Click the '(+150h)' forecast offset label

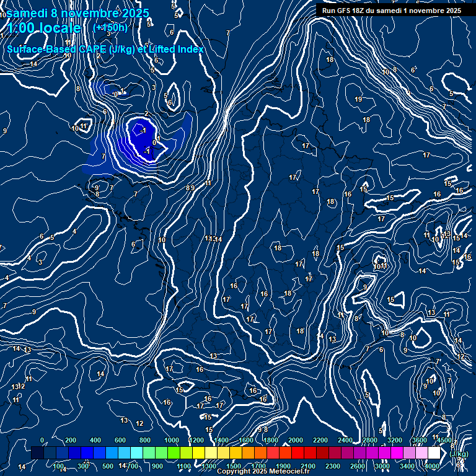click(110, 28)
